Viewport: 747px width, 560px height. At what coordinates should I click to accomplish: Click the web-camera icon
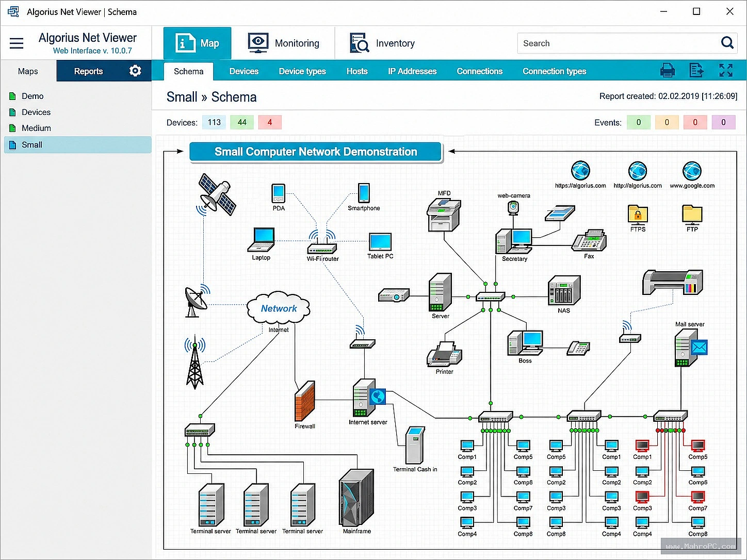click(x=513, y=207)
